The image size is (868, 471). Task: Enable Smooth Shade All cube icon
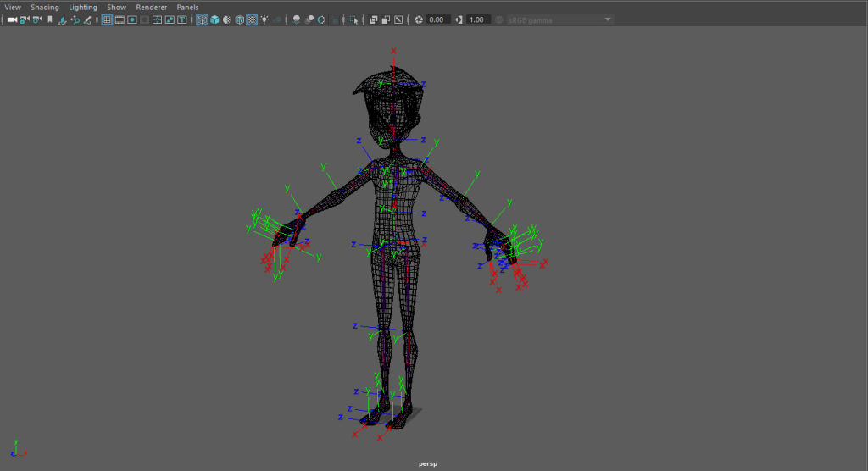[x=214, y=19]
